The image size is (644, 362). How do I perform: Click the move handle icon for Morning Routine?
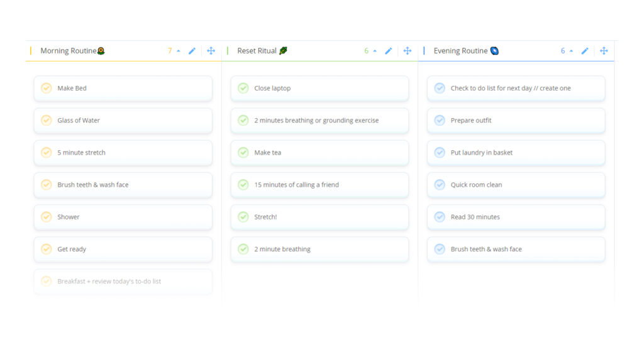click(211, 51)
